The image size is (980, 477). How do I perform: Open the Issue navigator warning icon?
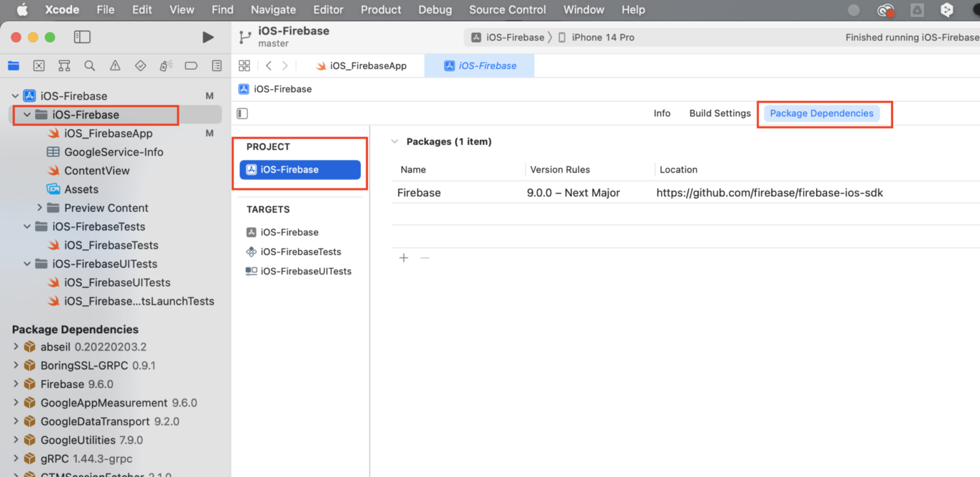point(115,66)
